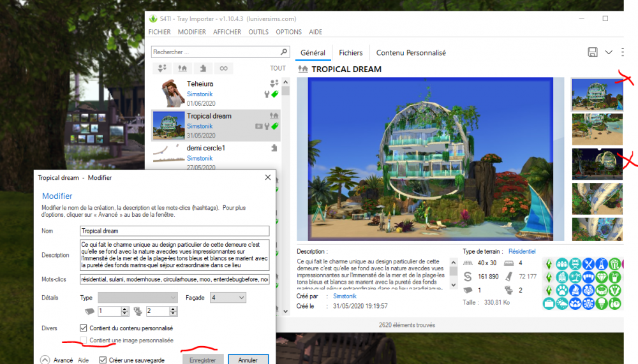Click the Seasons weather pack icon
The height and width of the screenshot is (364, 638).
point(562,303)
